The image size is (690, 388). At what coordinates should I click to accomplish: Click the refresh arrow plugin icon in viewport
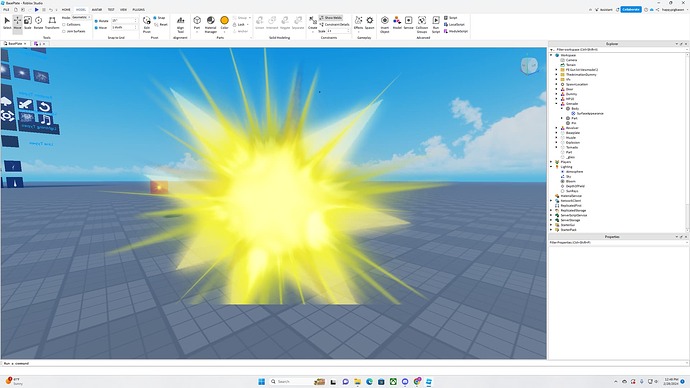44,106
